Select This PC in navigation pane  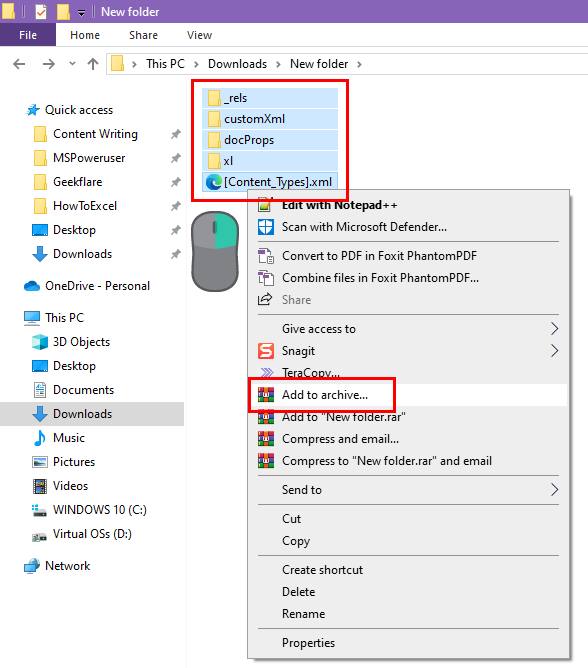[64, 318]
